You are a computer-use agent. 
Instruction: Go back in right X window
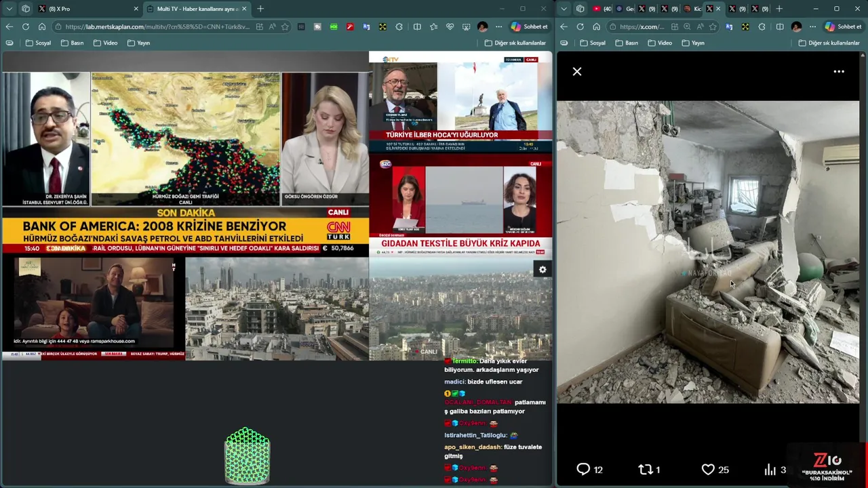pos(564,26)
